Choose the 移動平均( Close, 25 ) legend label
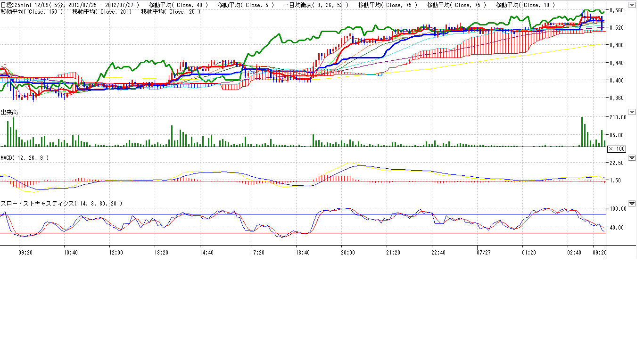644x362 pixels. click(171, 11)
